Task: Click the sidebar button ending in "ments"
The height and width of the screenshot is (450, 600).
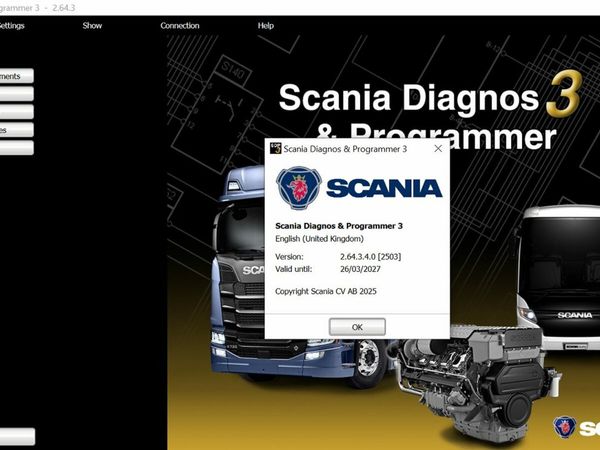Action: click(15, 76)
